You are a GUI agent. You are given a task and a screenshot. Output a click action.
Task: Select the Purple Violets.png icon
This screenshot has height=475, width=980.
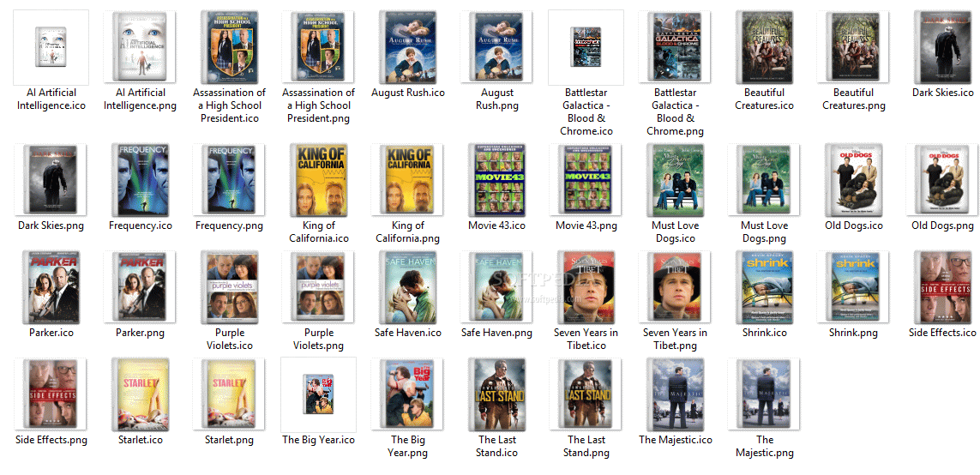click(318, 287)
